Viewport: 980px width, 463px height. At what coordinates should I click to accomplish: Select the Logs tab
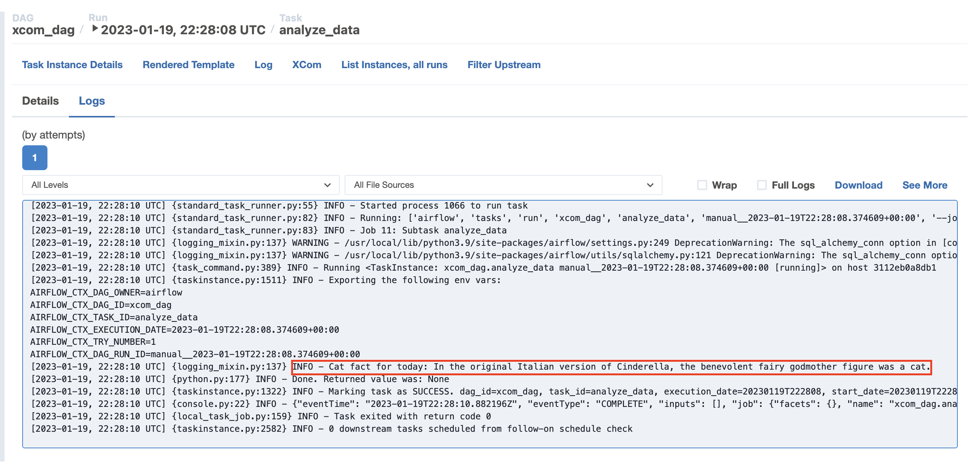[92, 101]
